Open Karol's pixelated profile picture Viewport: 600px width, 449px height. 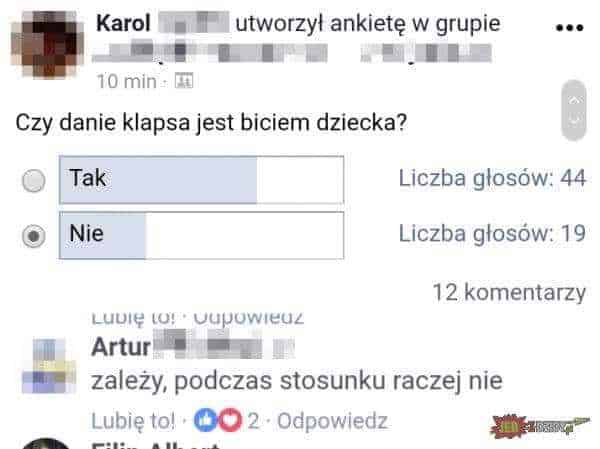tap(47, 45)
